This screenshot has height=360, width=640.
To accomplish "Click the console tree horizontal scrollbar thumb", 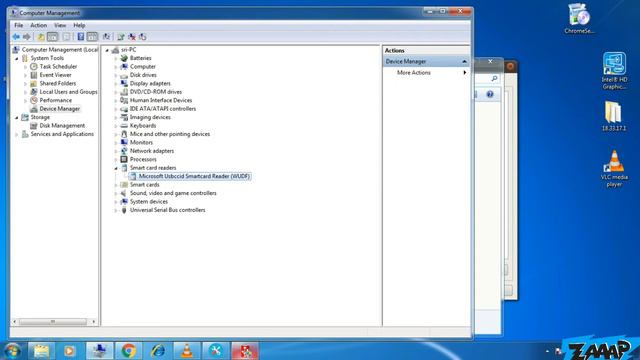I will pos(53,322).
